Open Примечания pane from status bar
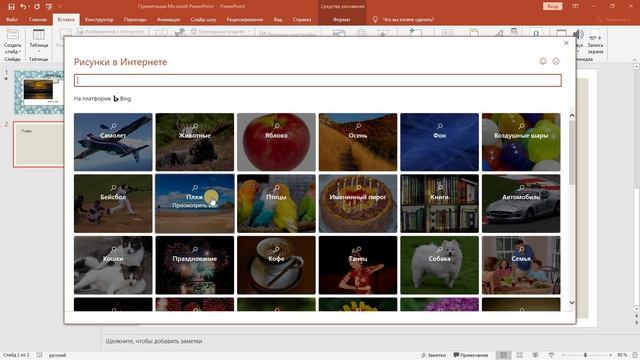Screen dimensions: 640x360 pos(471,355)
